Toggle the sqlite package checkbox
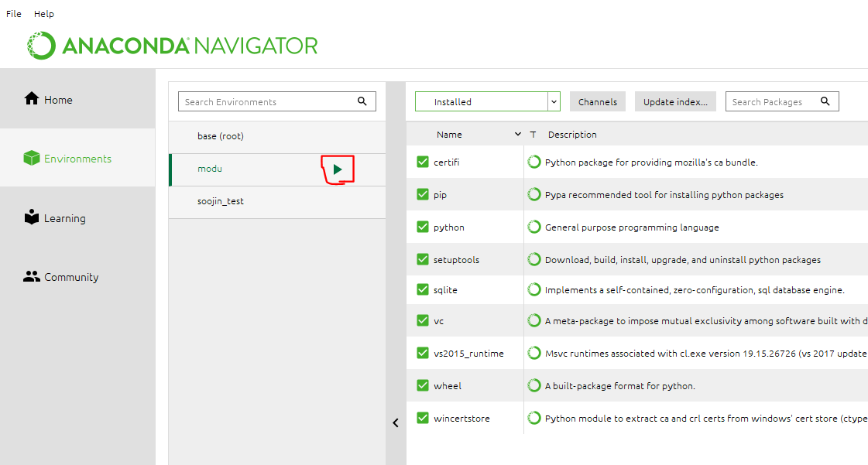The width and height of the screenshot is (868, 465). tap(422, 289)
